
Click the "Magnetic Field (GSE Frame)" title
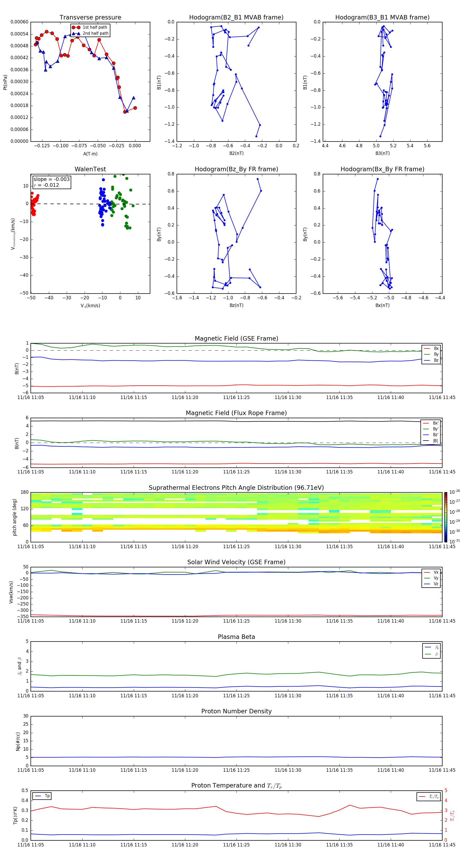[236, 339]
